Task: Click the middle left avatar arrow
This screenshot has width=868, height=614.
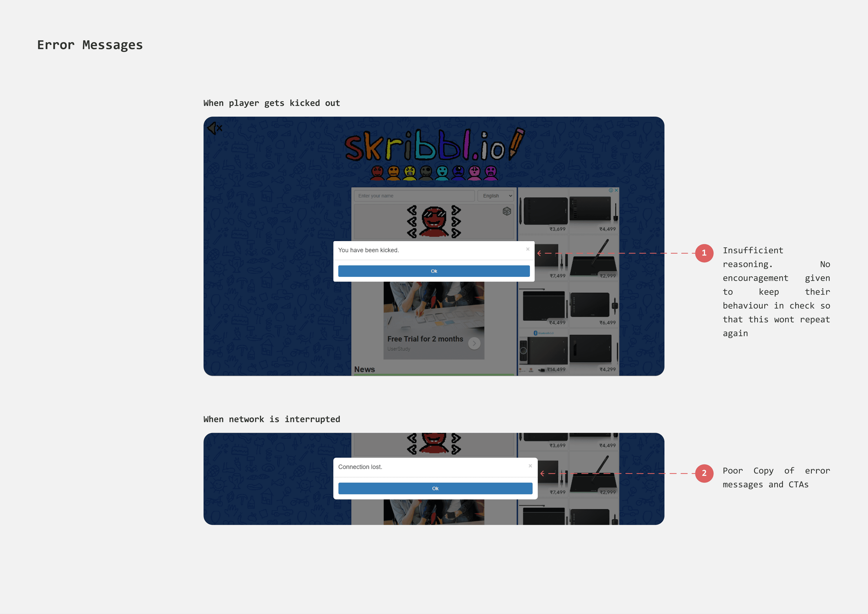Action: 412,222
